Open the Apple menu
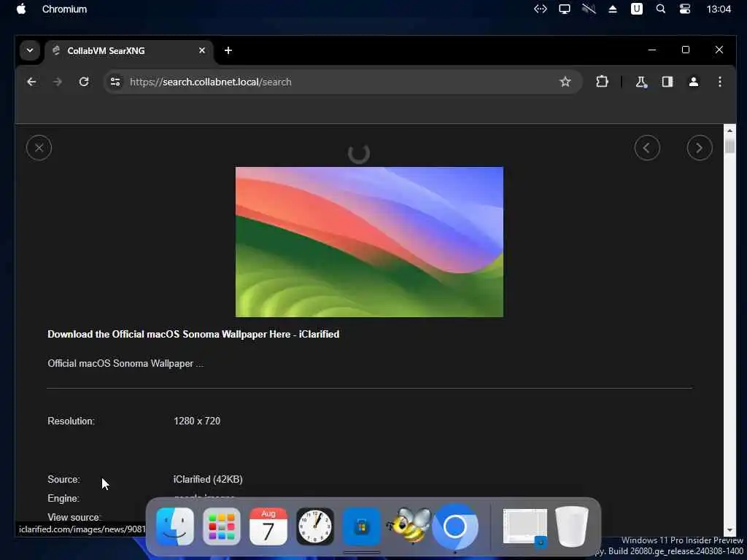 21,9
